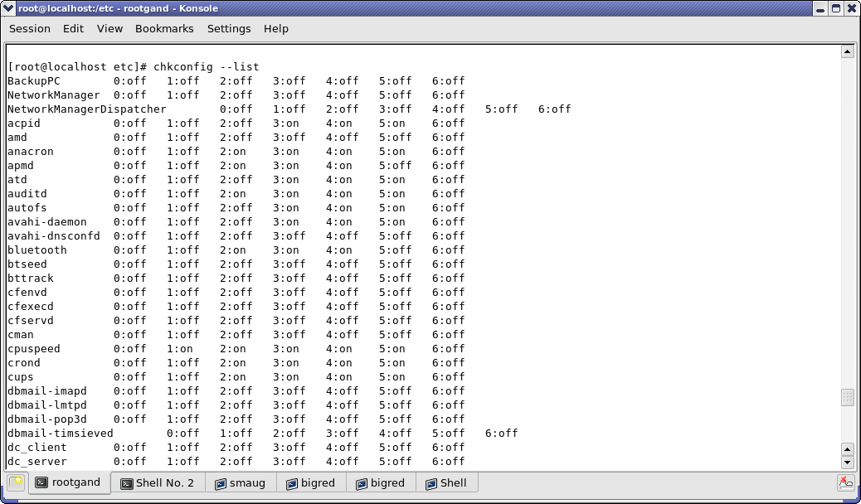Click the 'cfenvd' service name
This screenshot has width=861, height=504.
(x=27, y=293)
